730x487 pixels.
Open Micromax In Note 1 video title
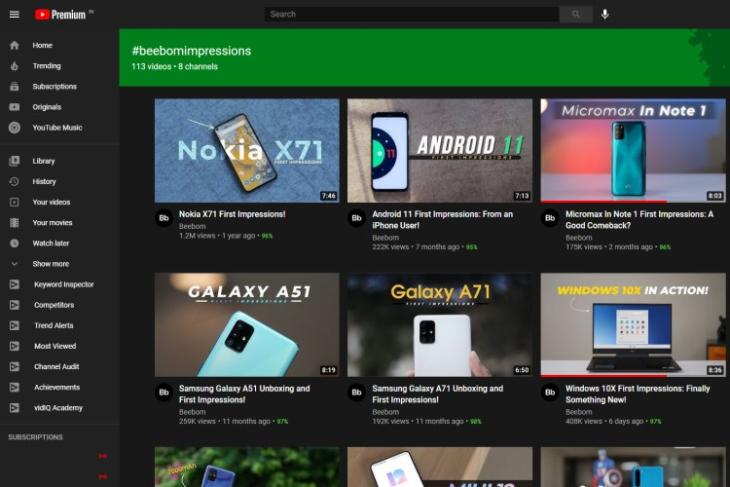[639, 219]
